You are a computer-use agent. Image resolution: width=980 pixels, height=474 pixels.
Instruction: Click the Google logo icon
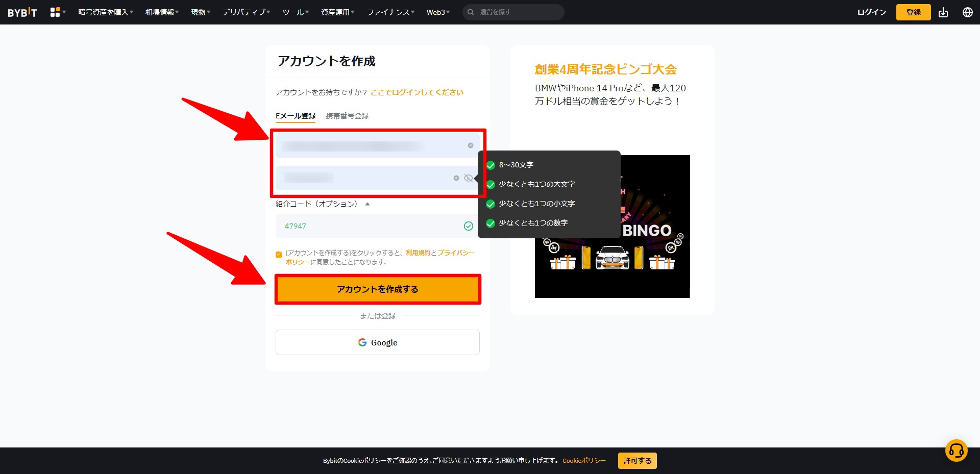point(362,342)
